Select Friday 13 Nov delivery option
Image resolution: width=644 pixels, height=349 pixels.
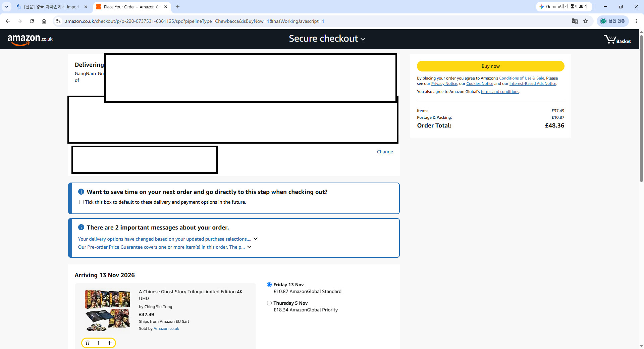[x=269, y=285]
